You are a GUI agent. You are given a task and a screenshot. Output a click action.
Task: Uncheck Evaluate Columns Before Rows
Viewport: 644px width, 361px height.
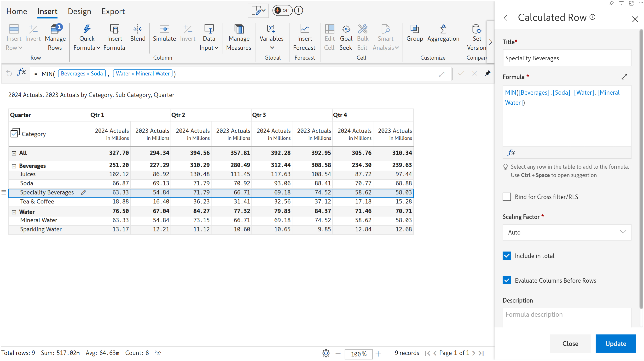506,280
